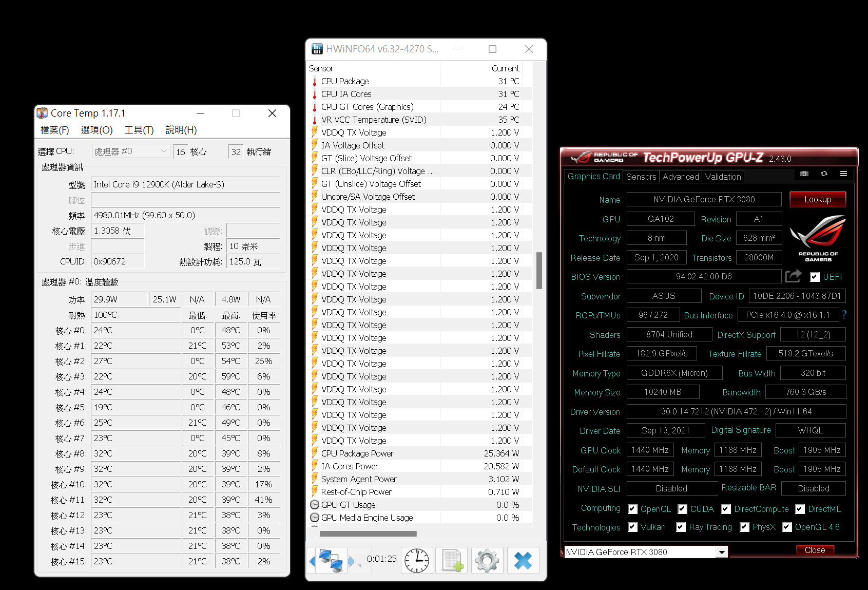Click the thermometer icon beside CPU Package
The width and height of the screenshot is (868, 590).
point(315,81)
